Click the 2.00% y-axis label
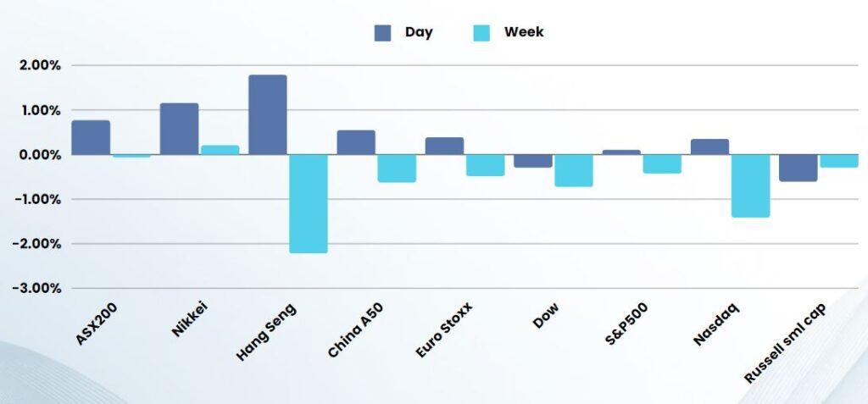Screen dimensions: 868x404 [36, 66]
